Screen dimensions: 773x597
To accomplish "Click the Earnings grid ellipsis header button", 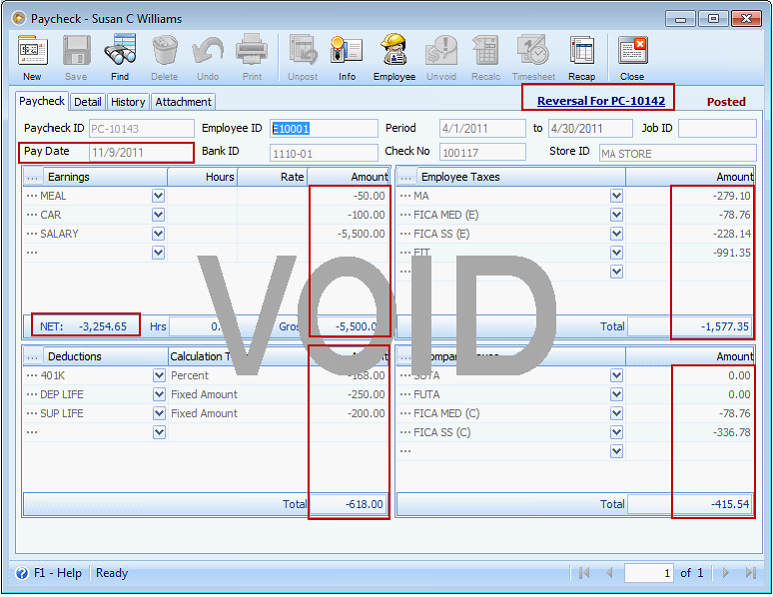I will (33, 177).
